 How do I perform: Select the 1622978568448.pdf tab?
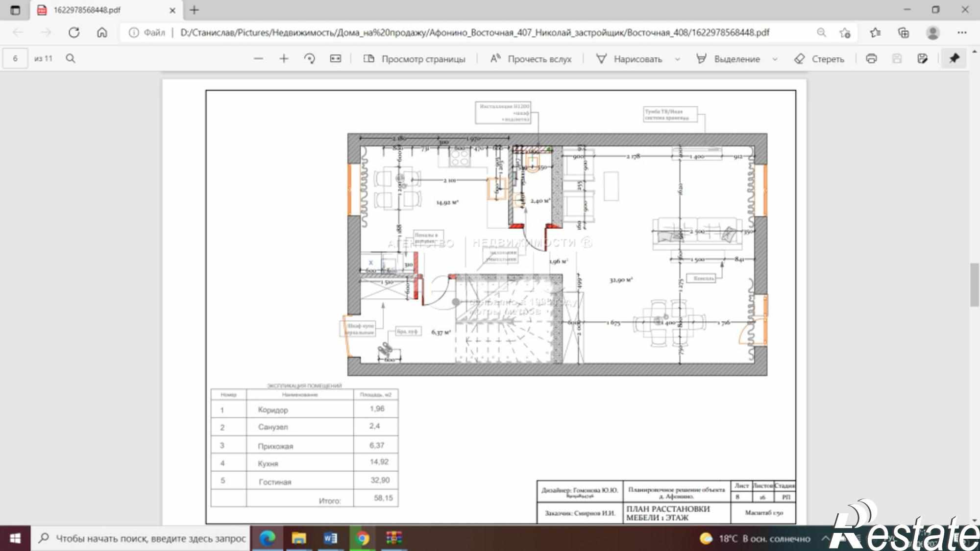pyautogui.click(x=105, y=10)
